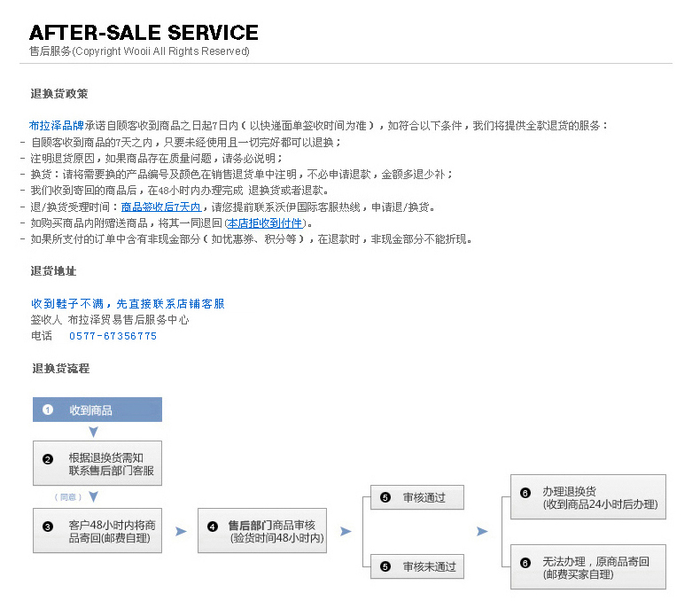Click the number icon beside 审核通过

pyautogui.click(x=385, y=497)
